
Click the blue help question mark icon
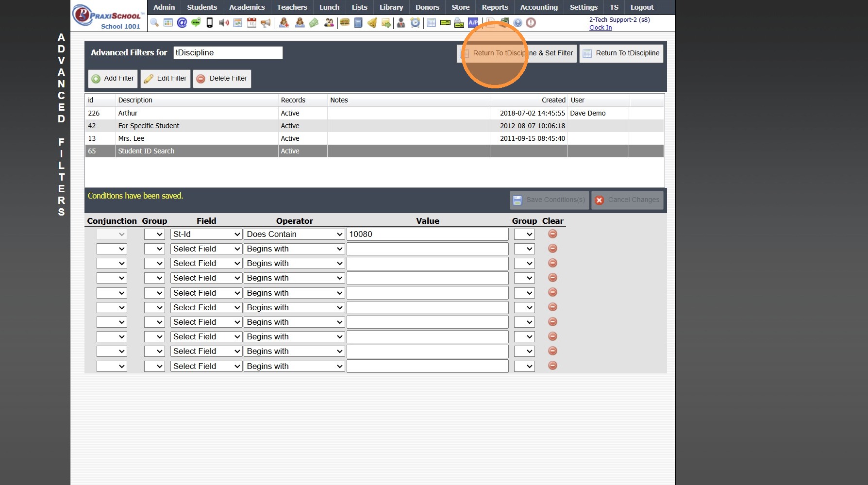[517, 22]
